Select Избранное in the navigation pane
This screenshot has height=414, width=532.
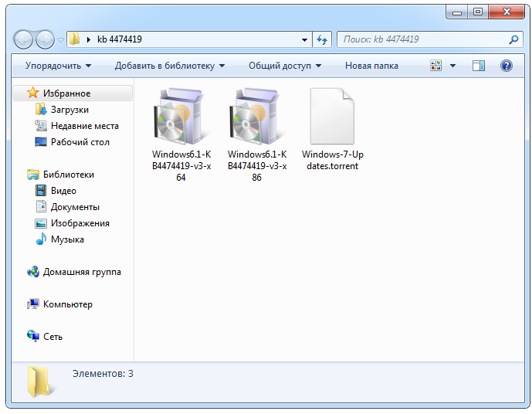(73, 93)
